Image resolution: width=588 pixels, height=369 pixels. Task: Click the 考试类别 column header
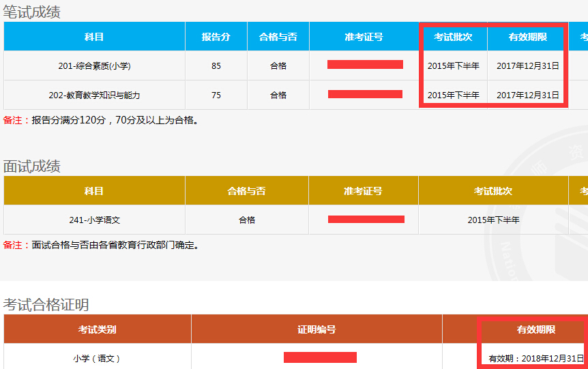click(97, 329)
